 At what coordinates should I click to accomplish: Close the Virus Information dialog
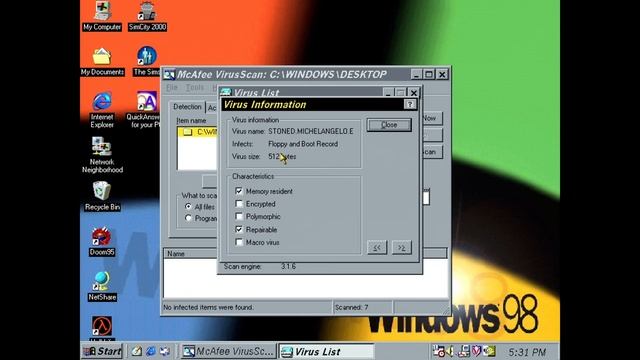pos(389,125)
